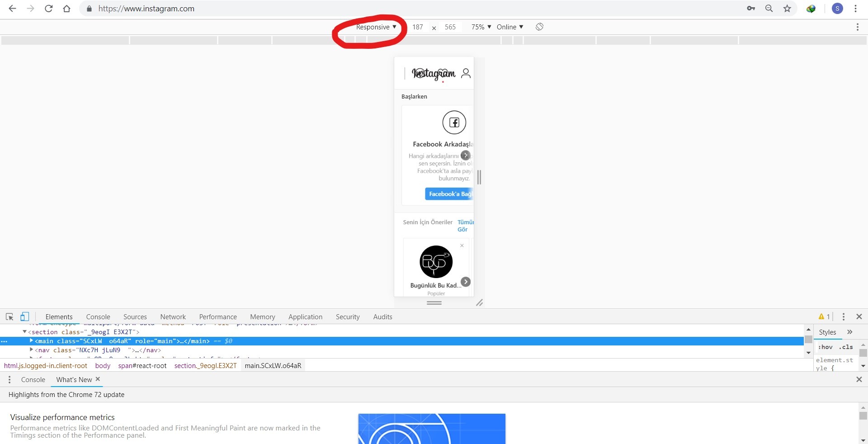Advance the suggestions carousel arrow

(x=466, y=282)
